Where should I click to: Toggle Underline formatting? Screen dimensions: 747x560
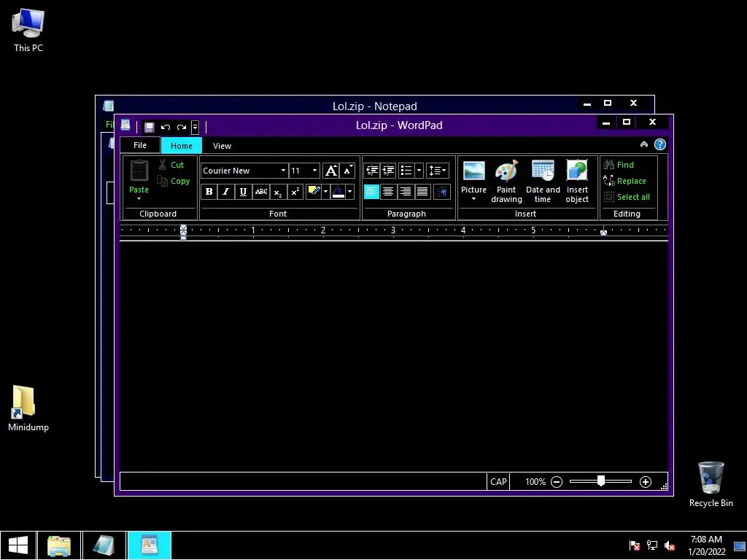coord(243,192)
